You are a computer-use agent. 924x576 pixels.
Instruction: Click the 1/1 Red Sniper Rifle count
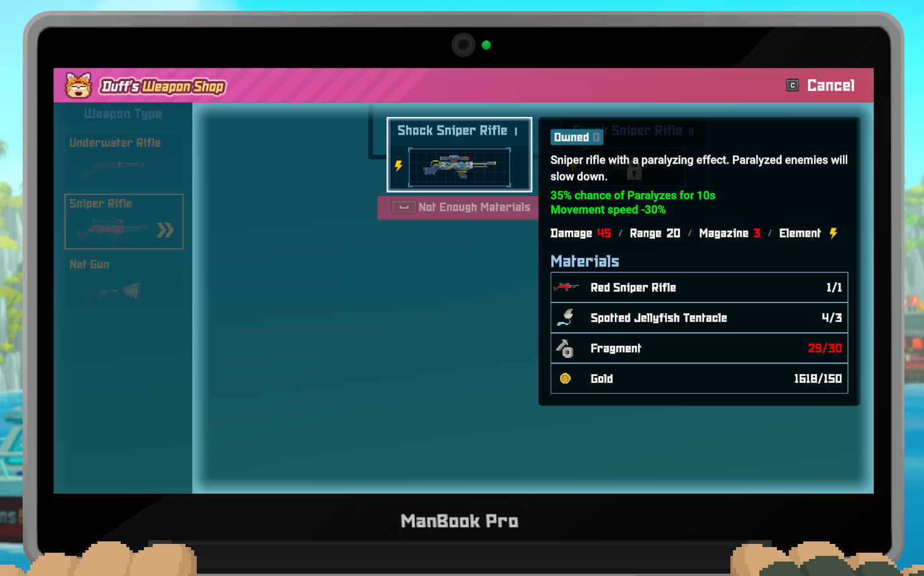pyautogui.click(x=834, y=287)
